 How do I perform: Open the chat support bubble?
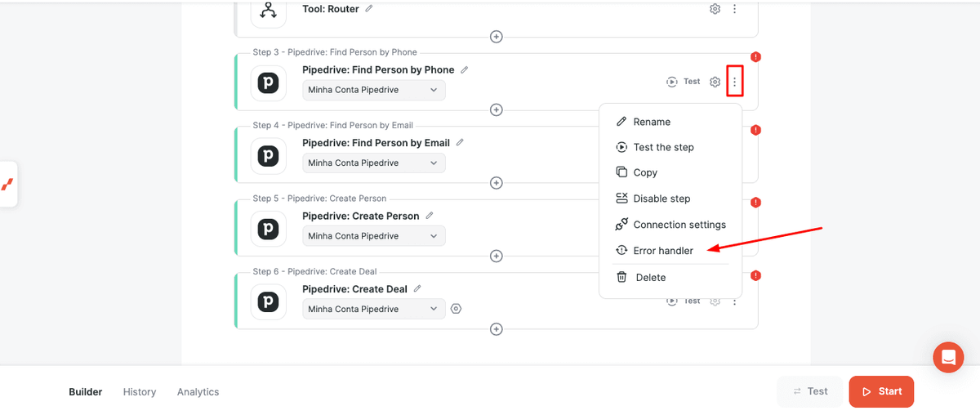tap(948, 357)
